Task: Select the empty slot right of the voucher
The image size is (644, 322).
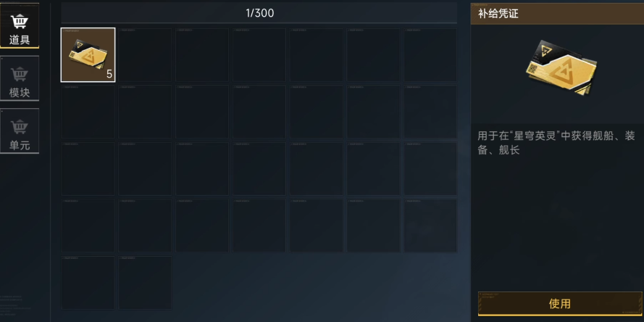Action: pyautogui.click(x=145, y=54)
